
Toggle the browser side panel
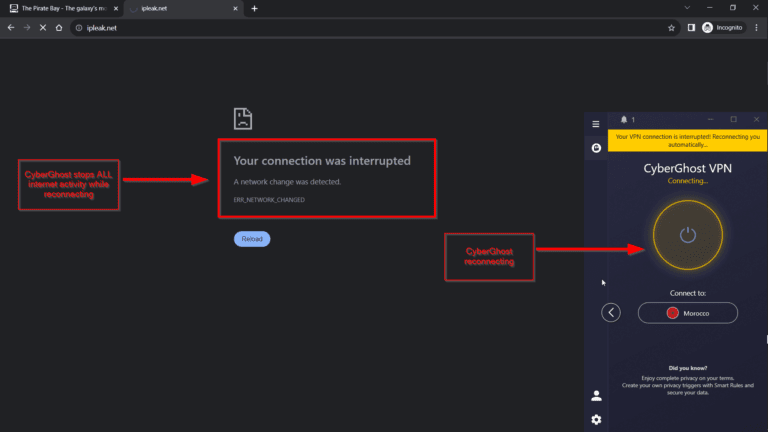pos(691,27)
